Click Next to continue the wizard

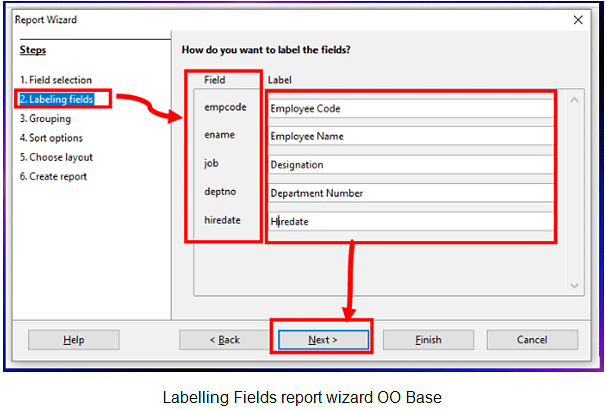322,340
